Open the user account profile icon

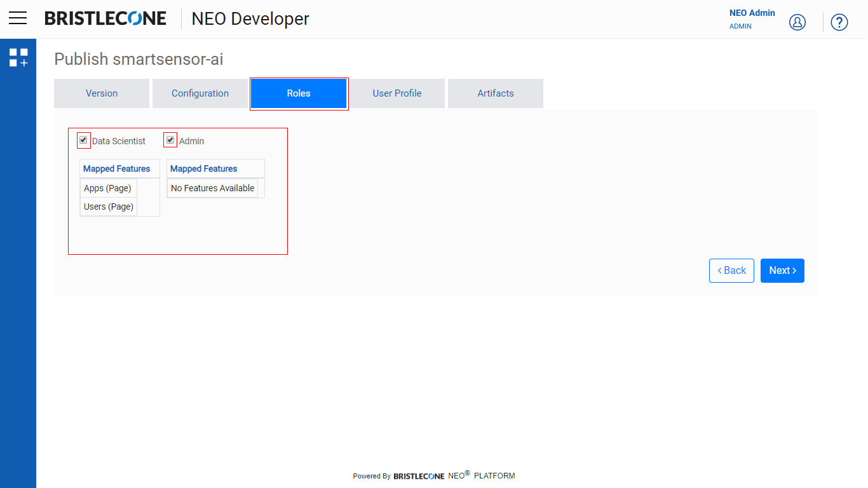(x=797, y=22)
